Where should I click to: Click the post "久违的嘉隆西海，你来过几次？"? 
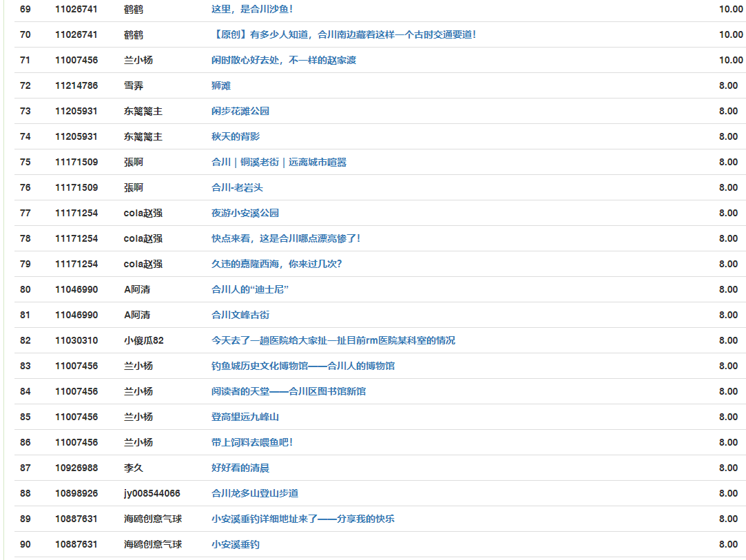(276, 265)
